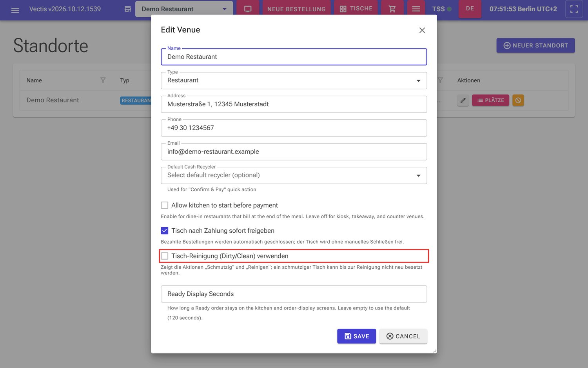Screen dimensions: 588x368
Task: Click the Ready Display Seconds field
Action: [294, 294]
